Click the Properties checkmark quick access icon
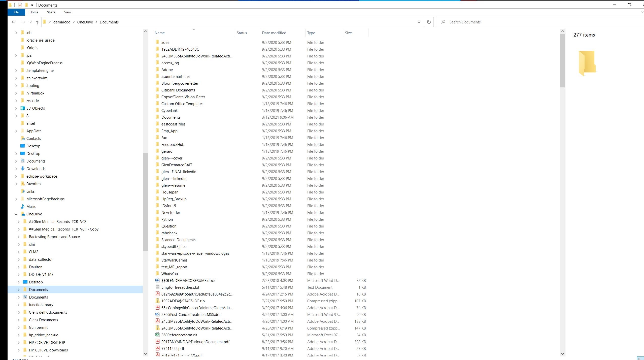 (20, 5)
